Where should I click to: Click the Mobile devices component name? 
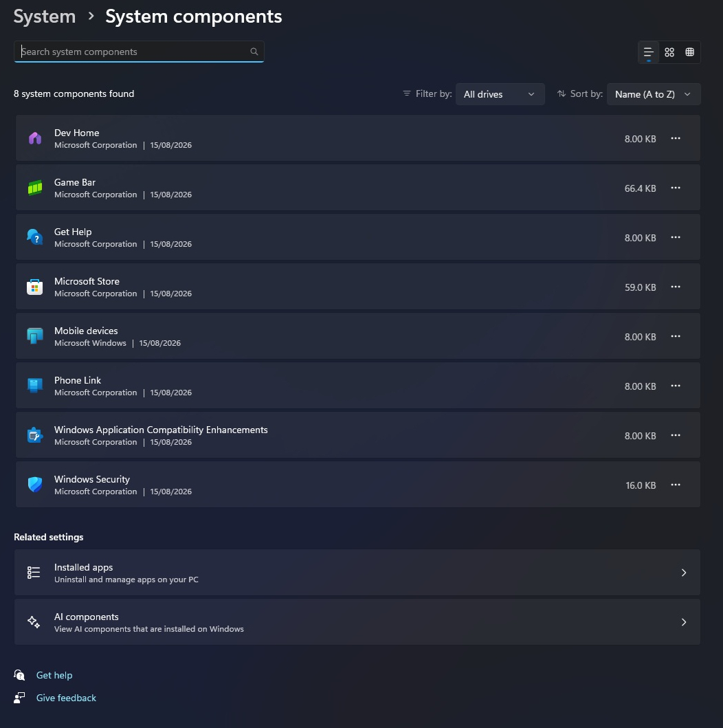86,331
